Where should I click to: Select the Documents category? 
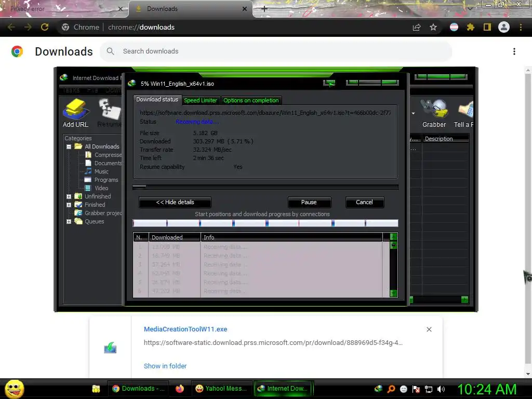click(104, 163)
